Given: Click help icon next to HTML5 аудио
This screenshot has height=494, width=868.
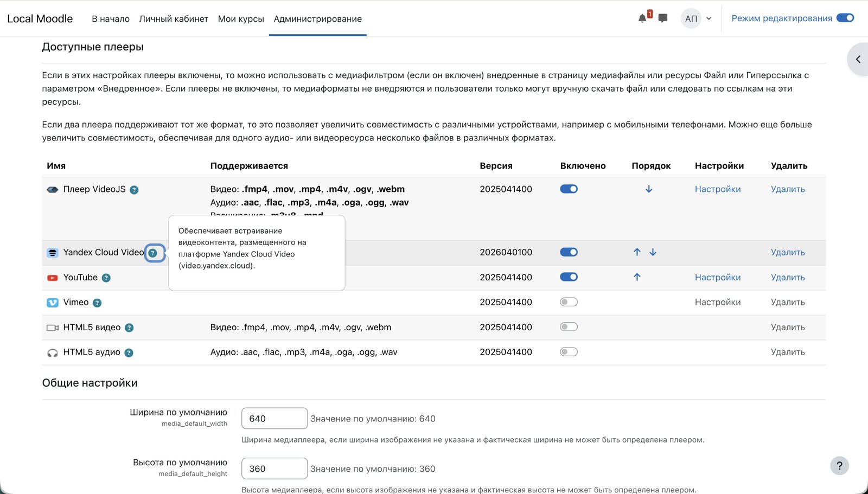Looking at the screenshot, I should click(129, 352).
